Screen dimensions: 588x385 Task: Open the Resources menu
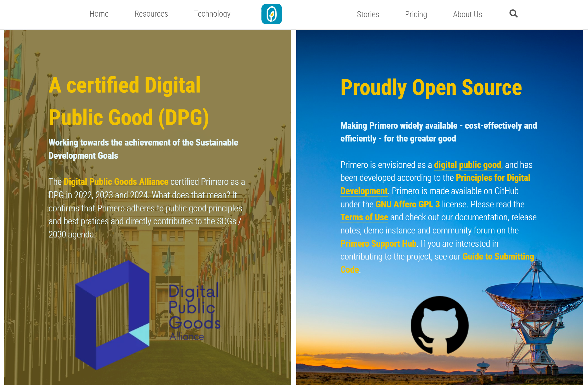pos(151,14)
